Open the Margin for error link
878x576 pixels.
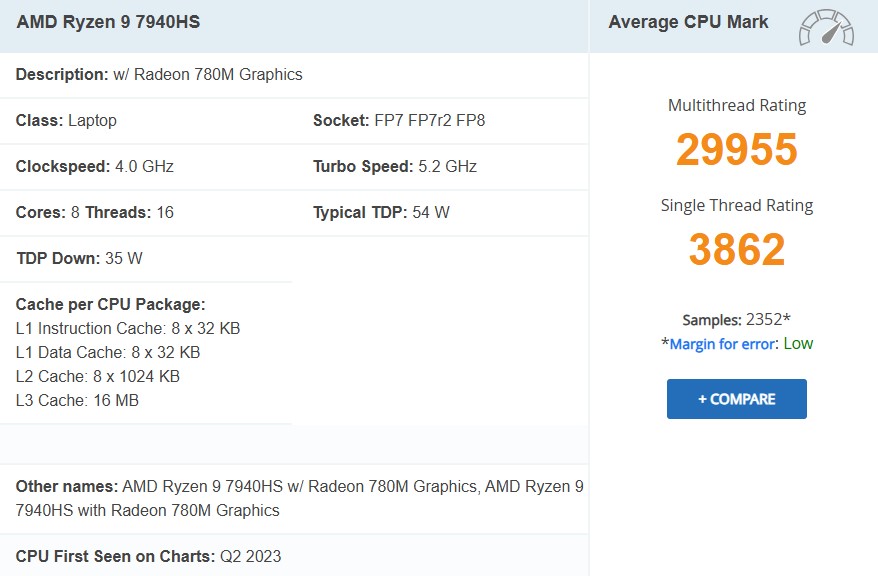[722, 344]
